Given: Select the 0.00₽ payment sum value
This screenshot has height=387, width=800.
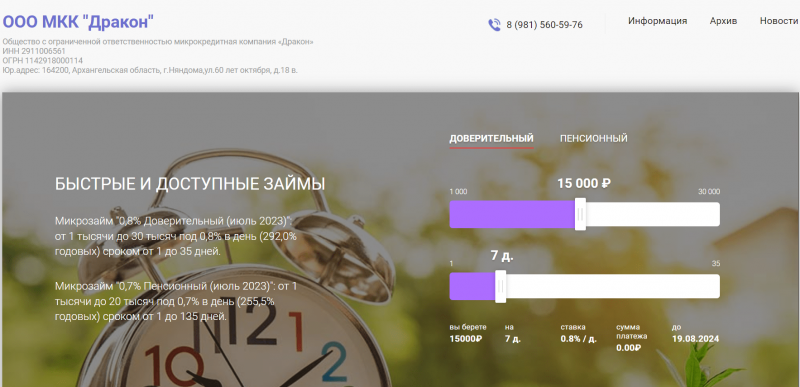Looking at the screenshot, I should tap(628, 348).
